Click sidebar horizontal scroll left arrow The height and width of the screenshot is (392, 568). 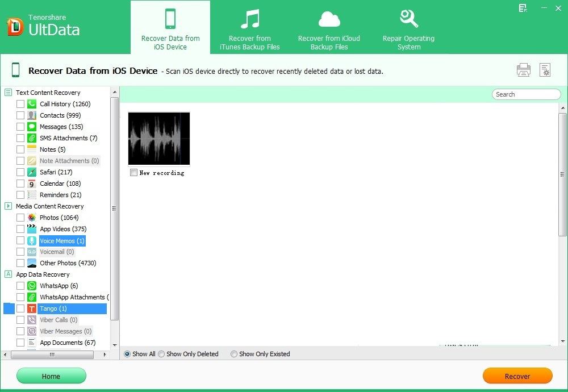5,355
